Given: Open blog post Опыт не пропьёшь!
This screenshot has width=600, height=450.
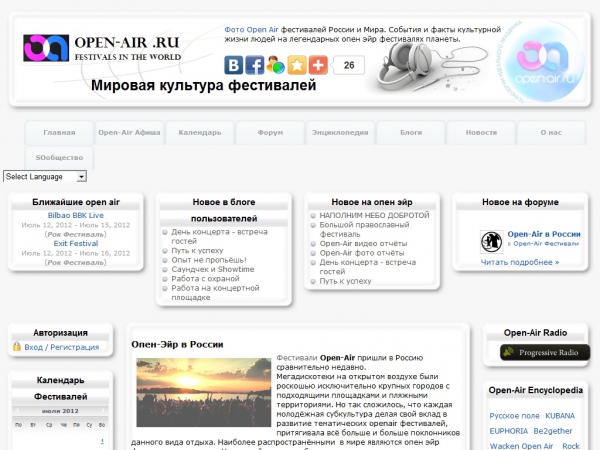Looking at the screenshot, I should pyautogui.click(x=209, y=260).
